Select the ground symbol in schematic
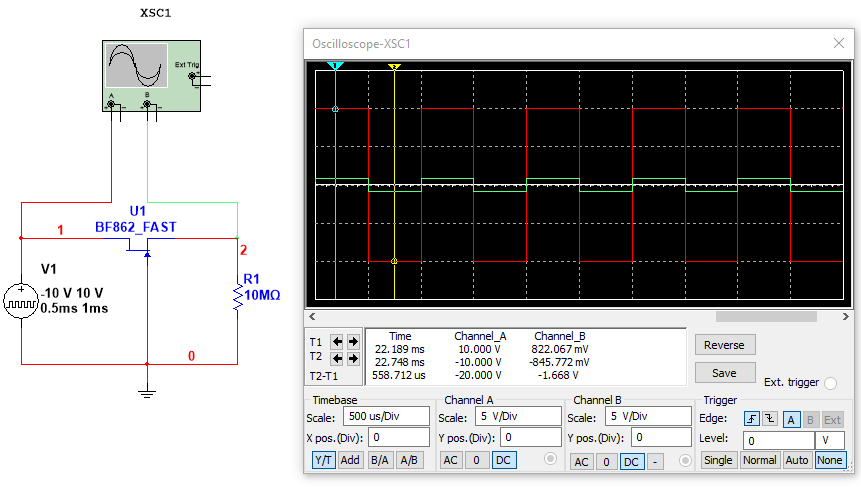Image resolution: width=861 pixels, height=487 pixels. click(x=147, y=391)
